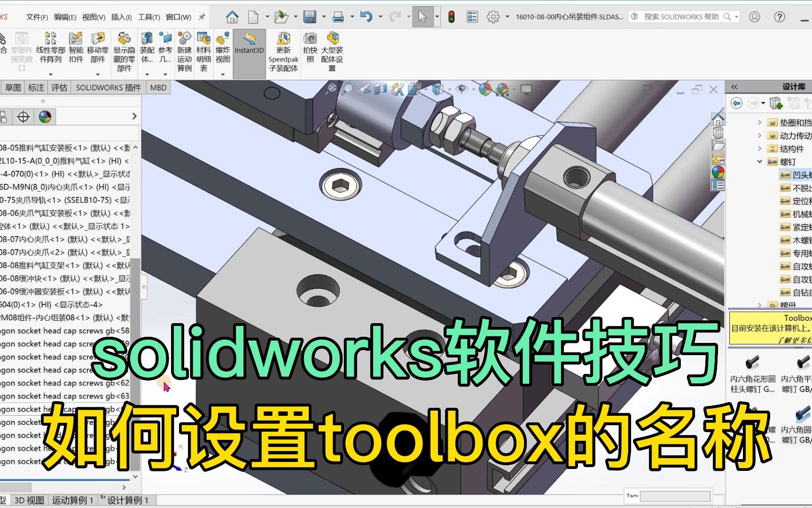Switch to the SOLIDWORKS 插件 tab

pyautogui.click(x=109, y=87)
